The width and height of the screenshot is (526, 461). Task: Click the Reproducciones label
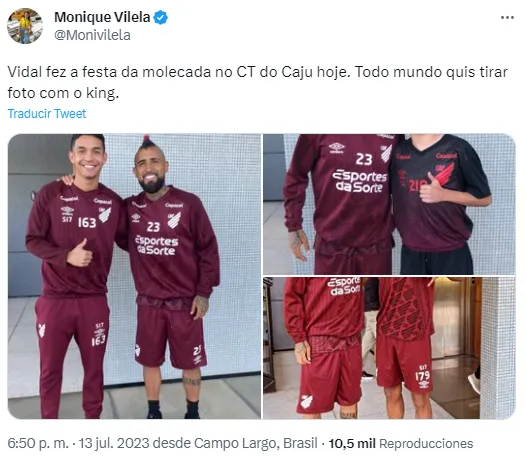(x=426, y=444)
